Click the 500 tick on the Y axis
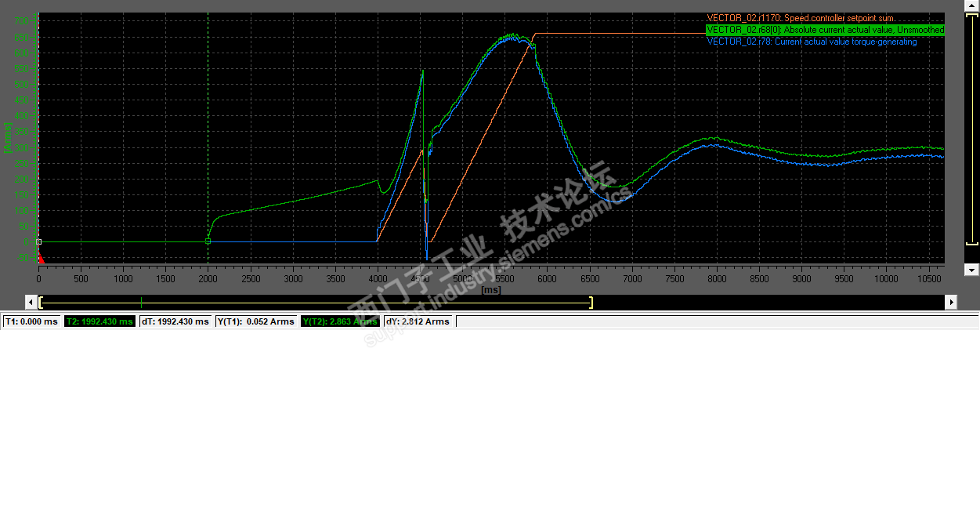Image resolution: width=980 pixels, height=508 pixels. (x=23, y=85)
